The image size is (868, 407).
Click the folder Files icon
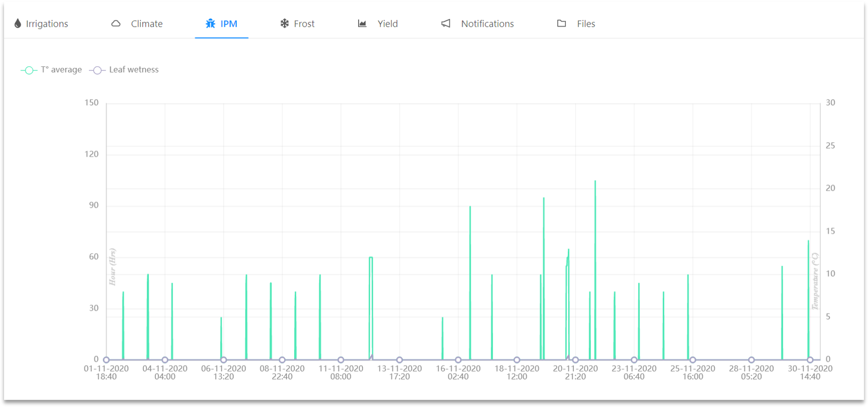(x=562, y=24)
